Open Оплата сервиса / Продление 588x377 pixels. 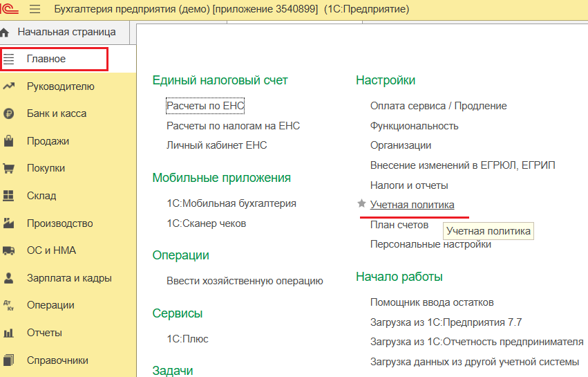tap(438, 106)
